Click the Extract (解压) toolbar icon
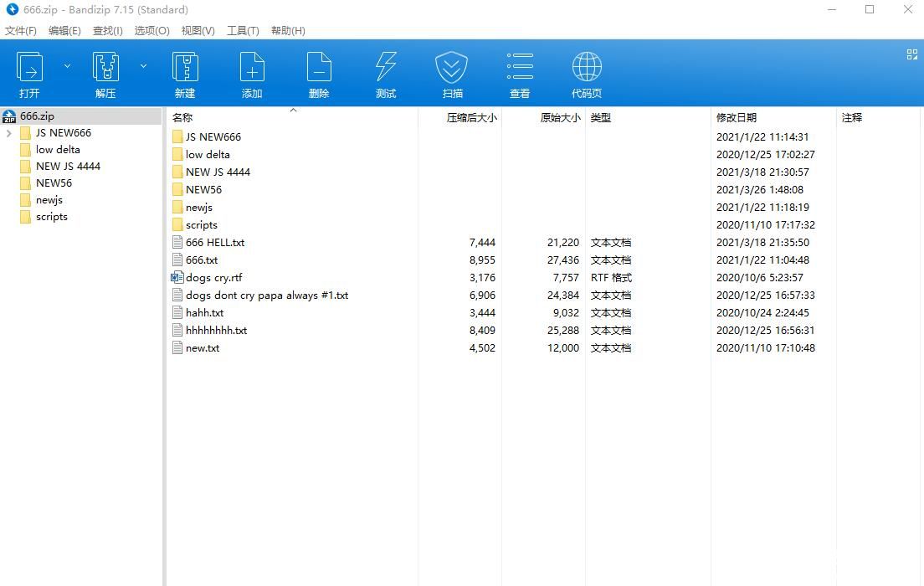The image size is (924, 586). 105,67
